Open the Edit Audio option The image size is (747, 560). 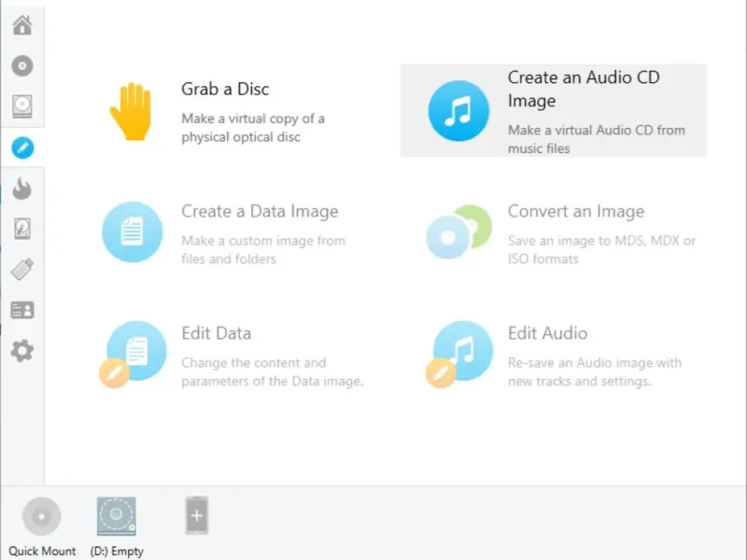[547, 333]
